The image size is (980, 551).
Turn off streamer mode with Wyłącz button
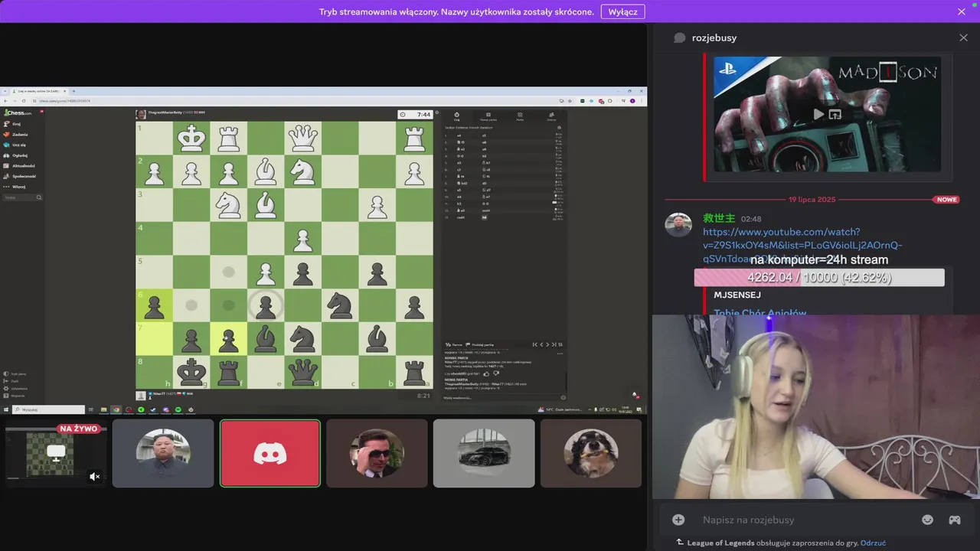622,11
